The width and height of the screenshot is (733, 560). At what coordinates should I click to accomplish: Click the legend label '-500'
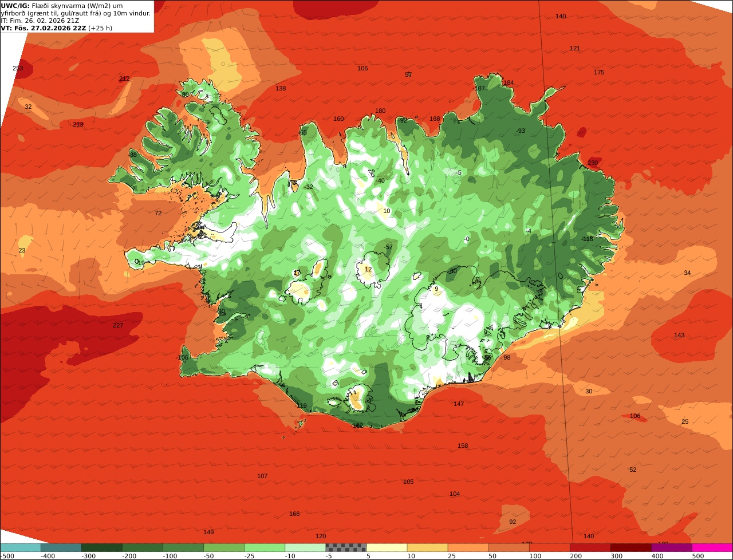coord(7,556)
